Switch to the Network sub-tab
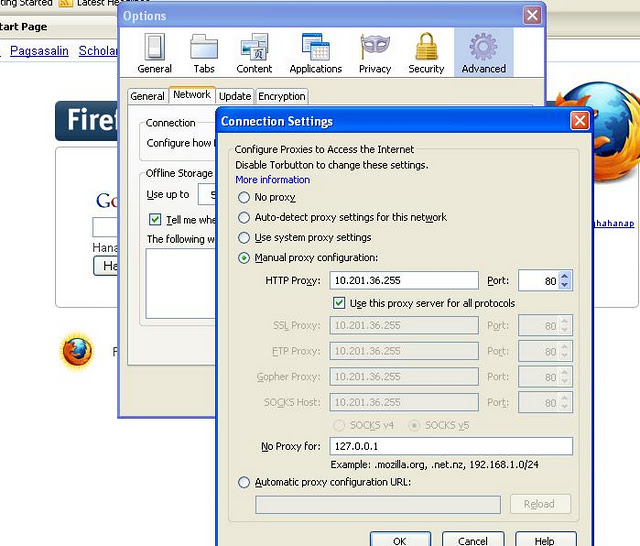The width and height of the screenshot is (640, 546). (192, 95)
